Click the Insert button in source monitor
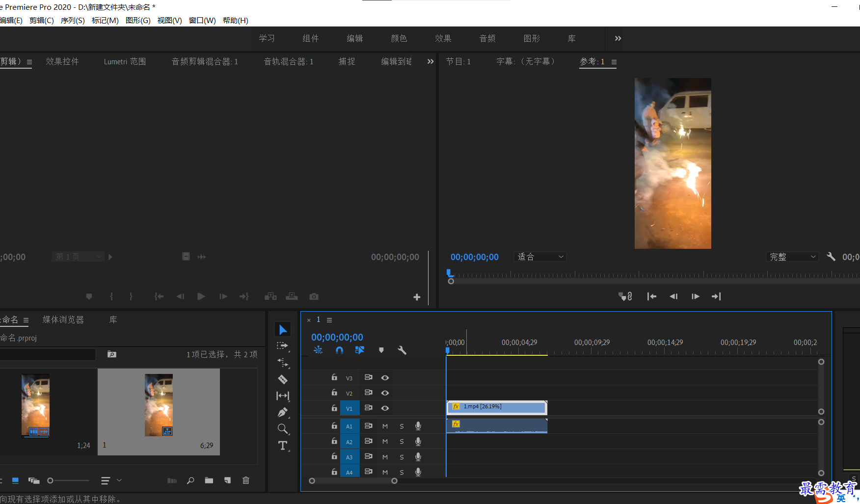Image resolution: width=860 pixels, height=504 pixels. tap(270, 296)
